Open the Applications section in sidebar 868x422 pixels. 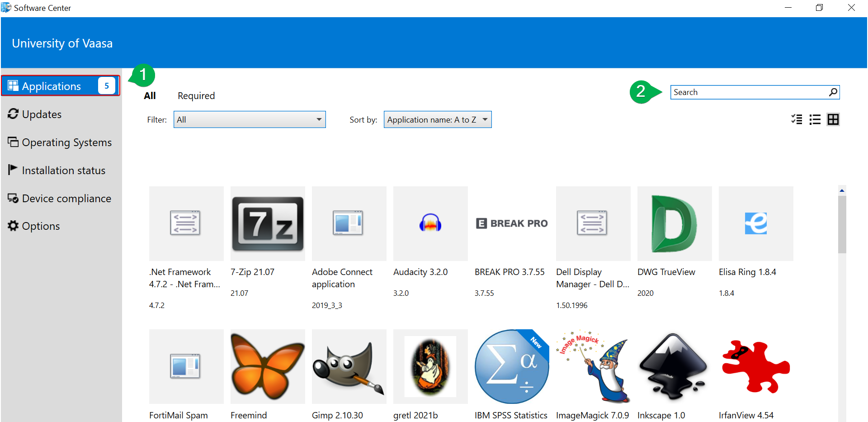tap(61, 86)
